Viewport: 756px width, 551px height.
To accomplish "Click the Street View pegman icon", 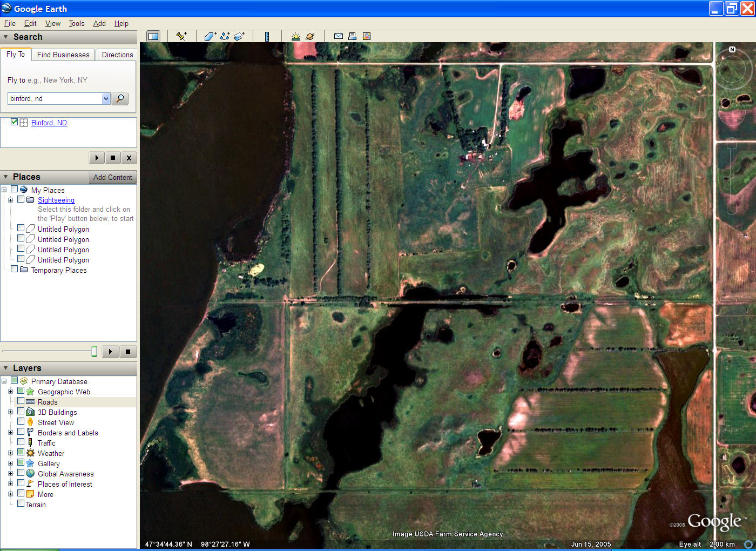I will [30, 422].
